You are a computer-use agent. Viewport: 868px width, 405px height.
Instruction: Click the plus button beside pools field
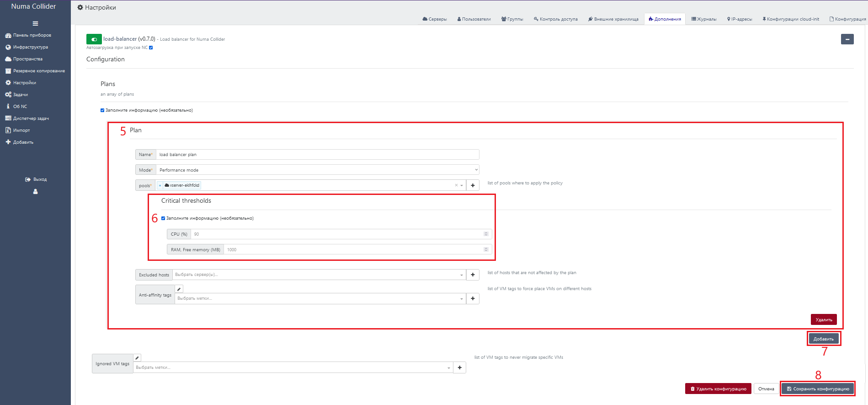click(x=473, y=185)
